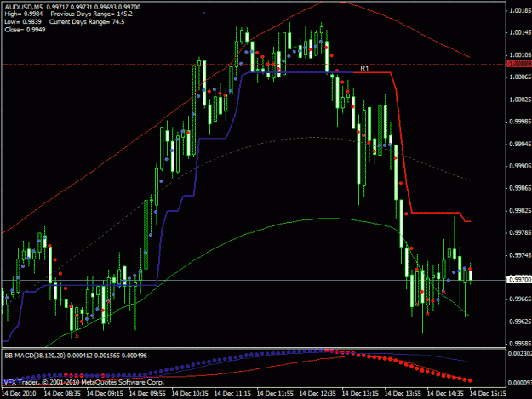Click the '14 Dec 08:35' time label
The height and width of the screenshot is (399, 532).
point(62,394)
